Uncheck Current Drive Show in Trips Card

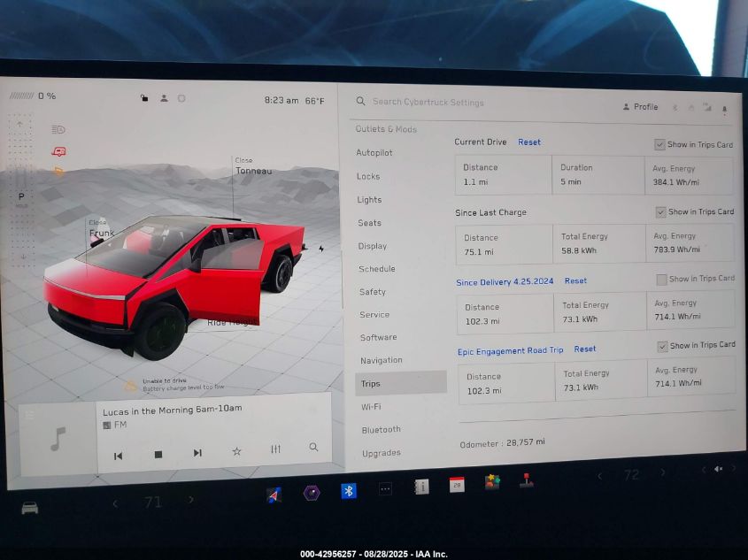pyautogui.click(x=659, y=144)
